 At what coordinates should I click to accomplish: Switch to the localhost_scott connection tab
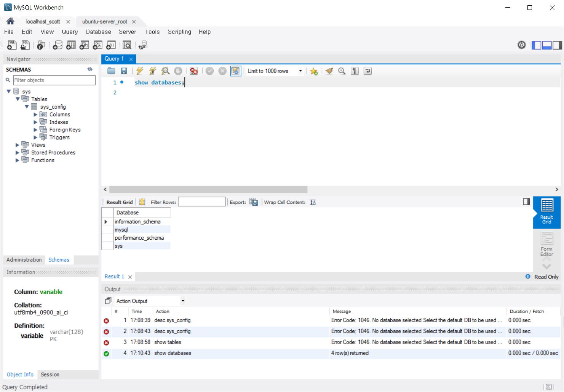(43, 22)
